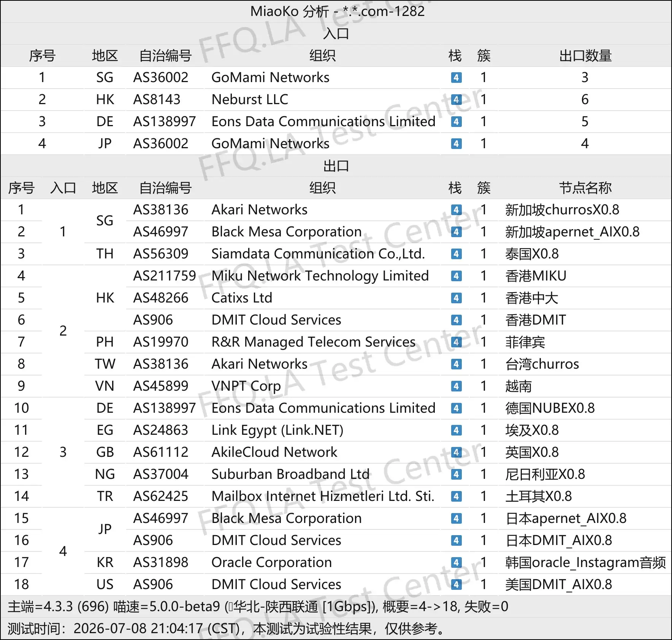The height and width of the screenshot is (640, 672).
Task: Click the IPv4 badge in Link Egypt row
Action: click(x=456, y=430)
